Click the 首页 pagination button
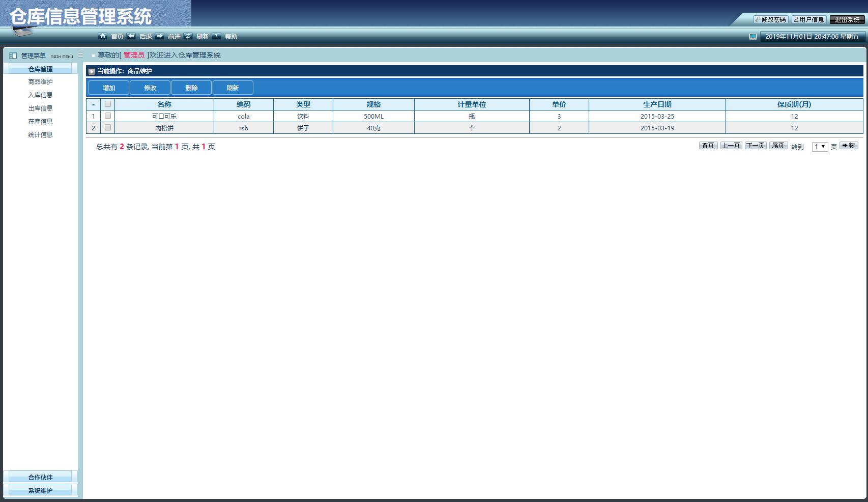 point(708,146)
